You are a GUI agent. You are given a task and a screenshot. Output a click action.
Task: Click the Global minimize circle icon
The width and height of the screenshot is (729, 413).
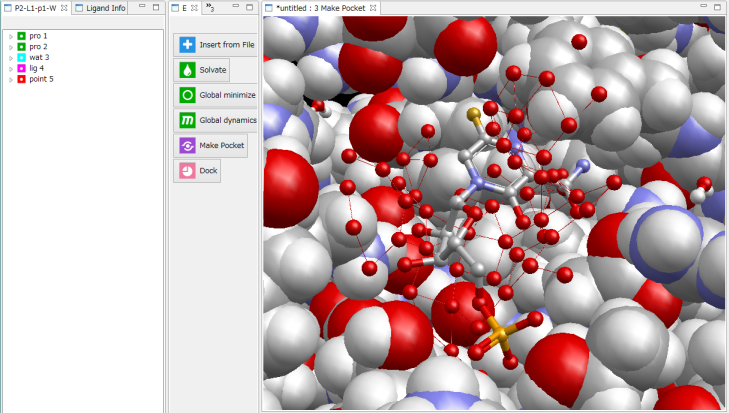pos(187,95)
